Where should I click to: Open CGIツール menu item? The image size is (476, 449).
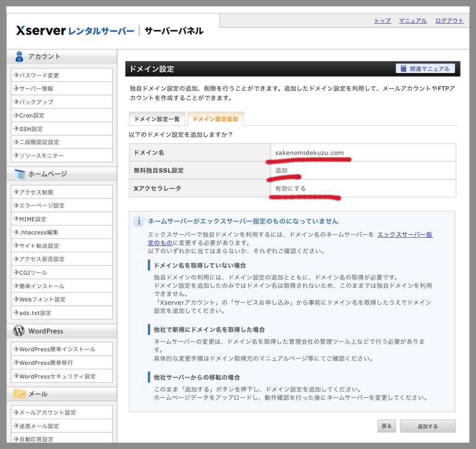click(62, 272)
